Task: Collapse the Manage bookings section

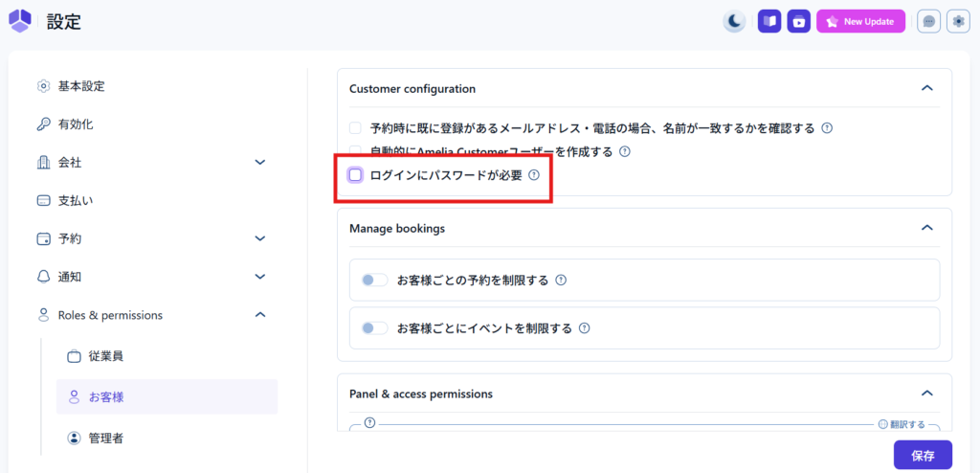Action: (x=925, y=228)
